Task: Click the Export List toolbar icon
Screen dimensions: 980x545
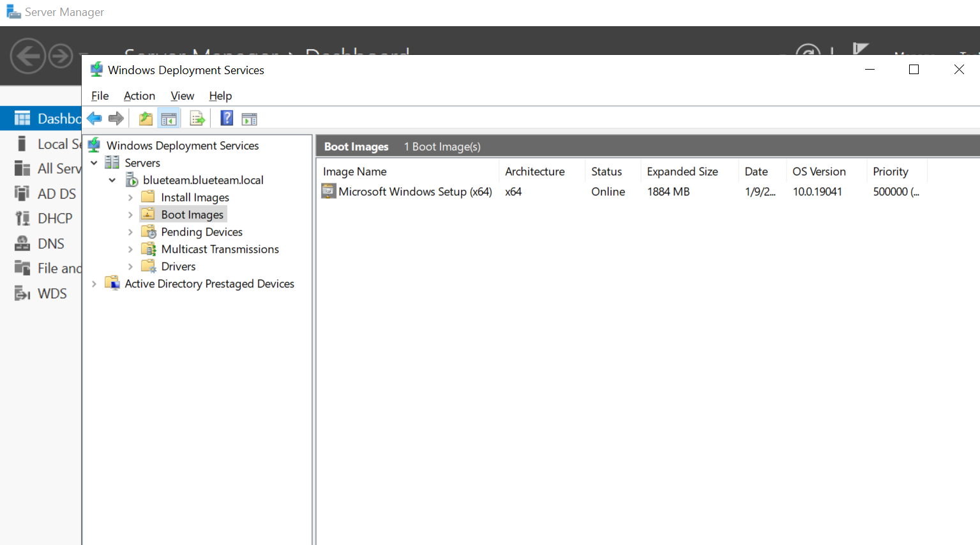Action: pyautogui.click(x=197, y=119)
